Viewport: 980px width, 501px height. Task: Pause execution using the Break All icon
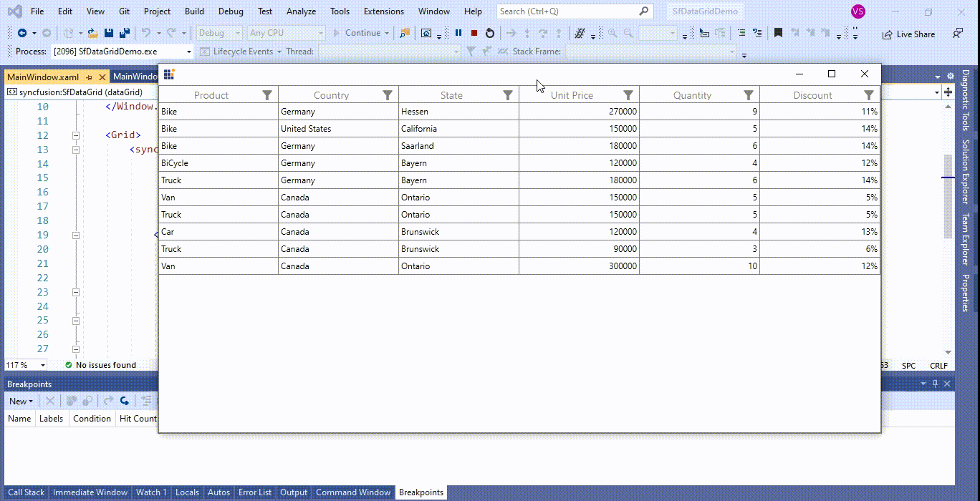click(458, 33)
